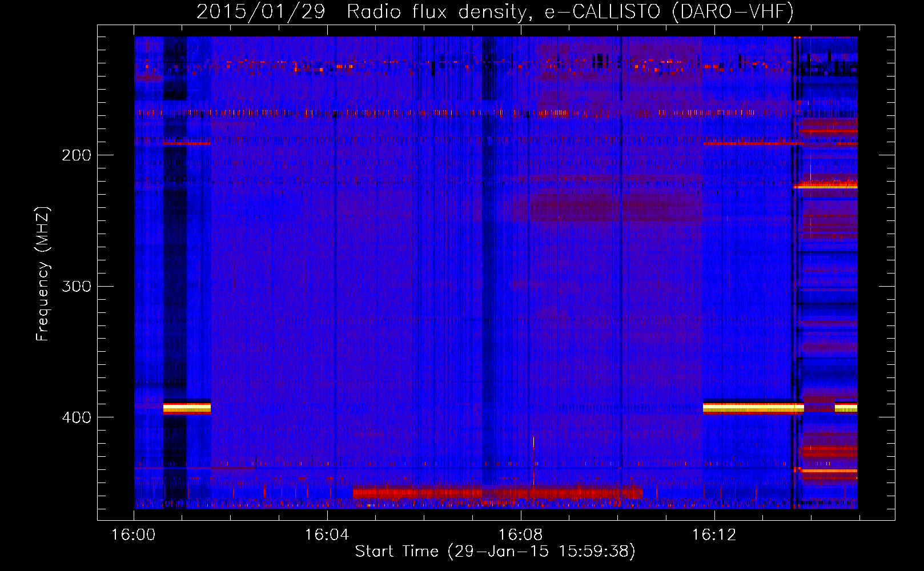Image resolution: width=924 pixels, height=571 pixels.
Task: Click the 300 frequency tick label
Action: pyautogui.click(x=77, y=285)
